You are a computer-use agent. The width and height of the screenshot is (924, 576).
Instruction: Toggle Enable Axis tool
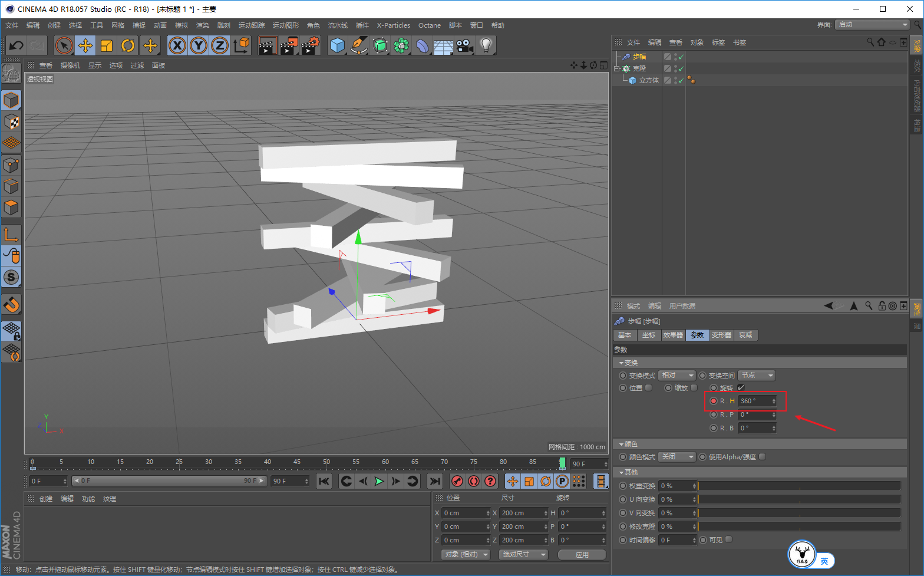click(11, 235)
